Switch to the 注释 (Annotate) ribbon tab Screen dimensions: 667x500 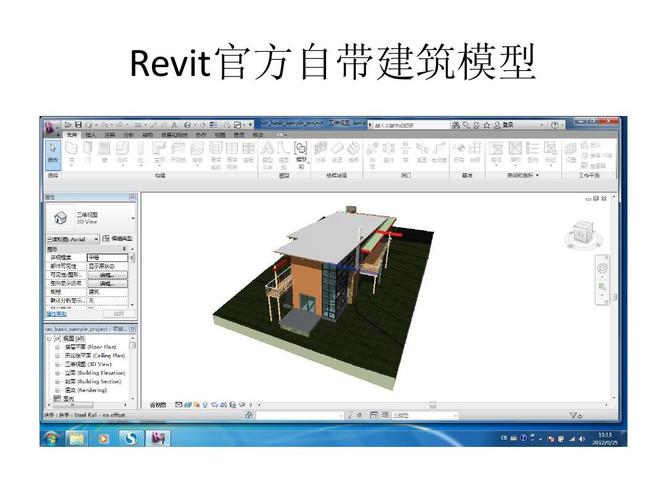pos(110,135)
